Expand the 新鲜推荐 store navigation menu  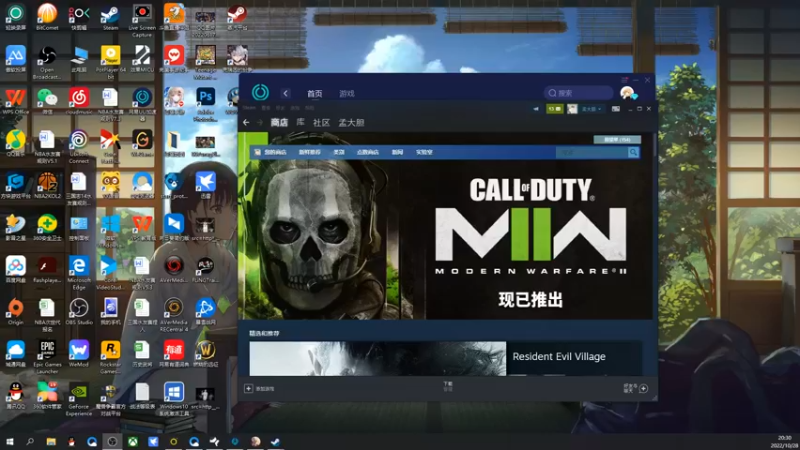(x=309, y=152)
